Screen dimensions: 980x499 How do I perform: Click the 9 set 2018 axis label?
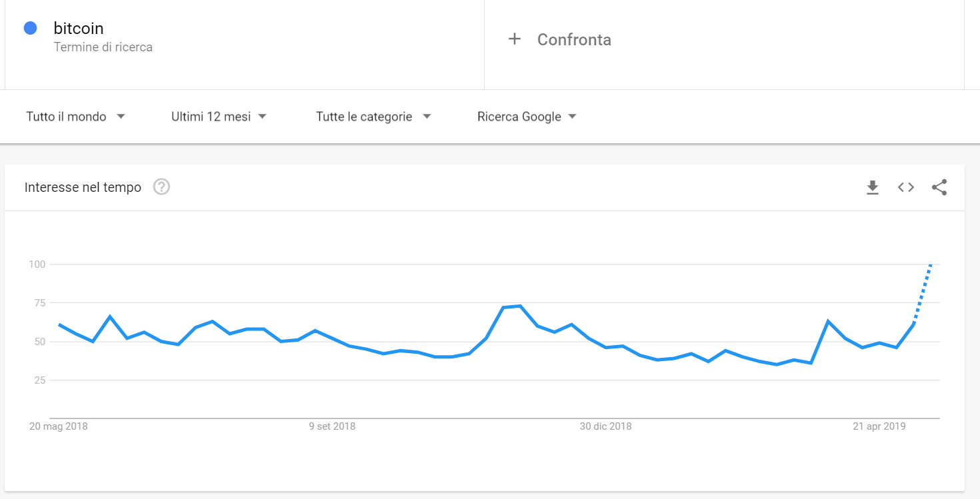(332, 426)
